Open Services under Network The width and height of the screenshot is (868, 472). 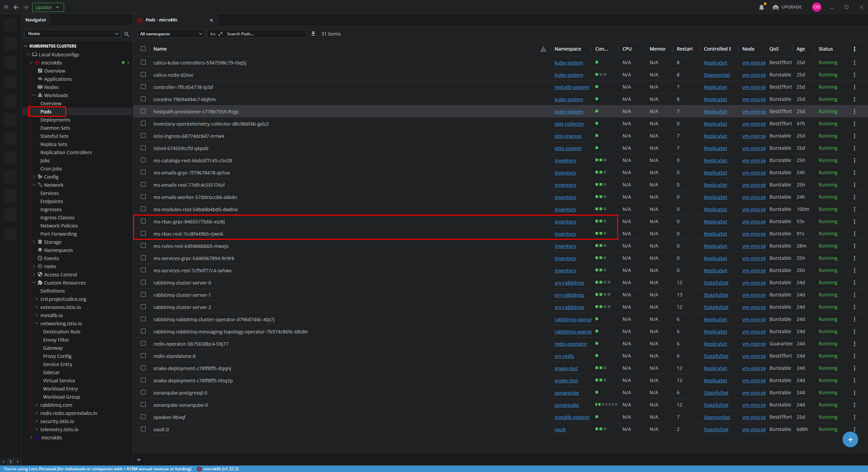pos(50,193)
